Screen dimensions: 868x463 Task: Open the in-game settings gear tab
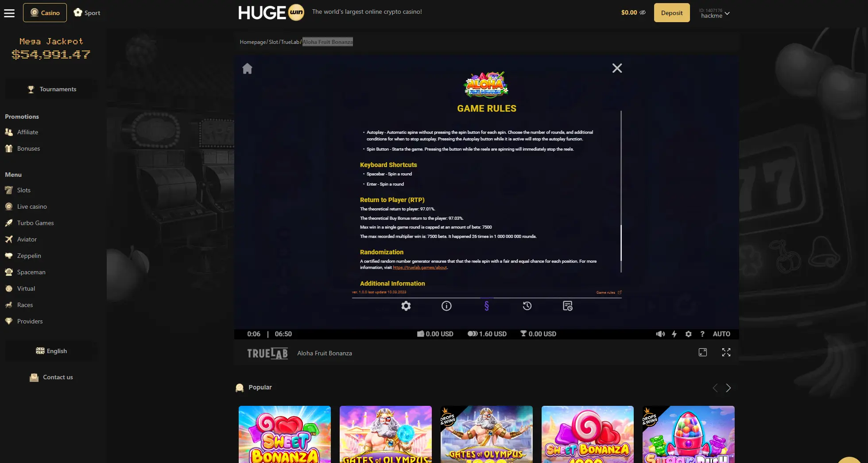[406, 306]
